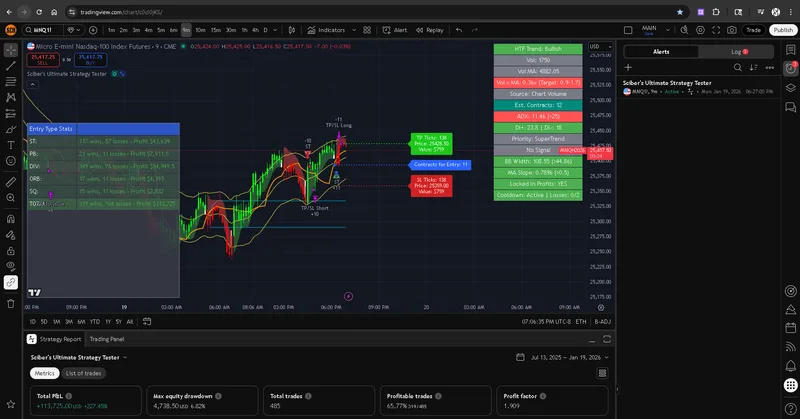Select the YTD date range
800x419 pixels.
pyautogui.click(x=95, y=322)
